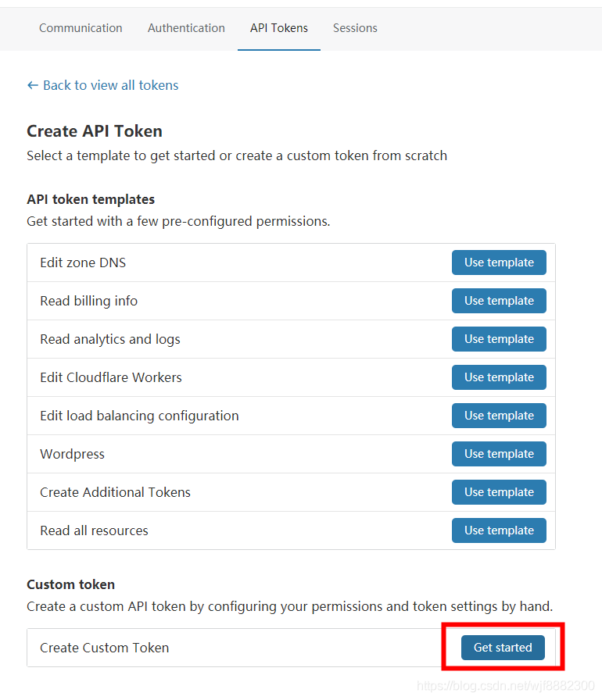
Task: Click the Read all resources row label
Action: coord(94,530)
